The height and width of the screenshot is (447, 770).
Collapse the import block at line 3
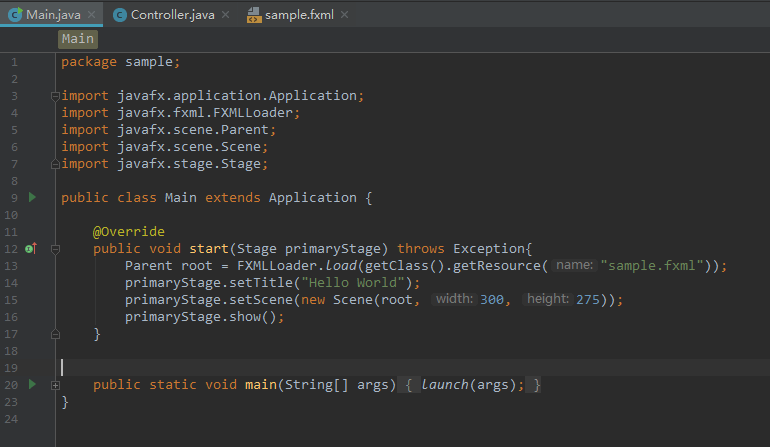tap(55, 96)
